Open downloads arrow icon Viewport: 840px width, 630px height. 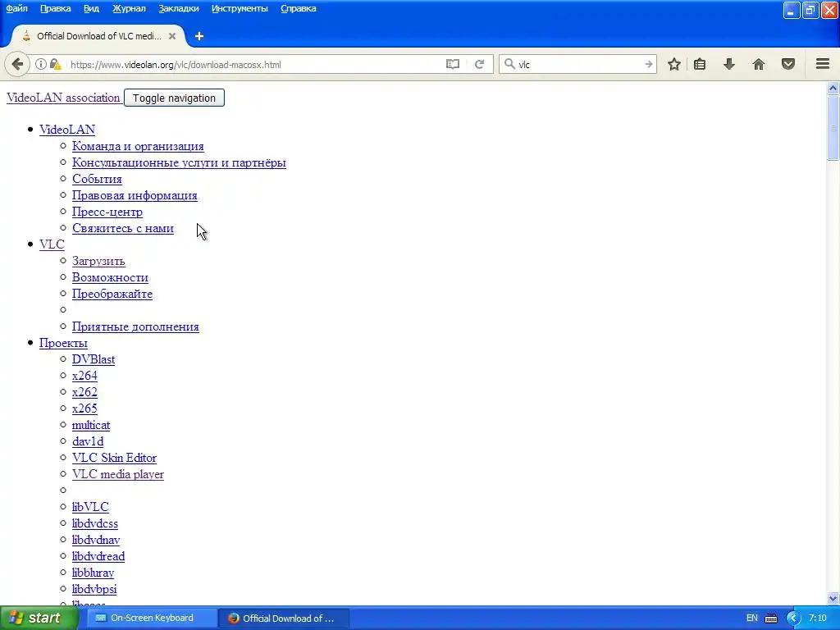click(x=729, y=64)
